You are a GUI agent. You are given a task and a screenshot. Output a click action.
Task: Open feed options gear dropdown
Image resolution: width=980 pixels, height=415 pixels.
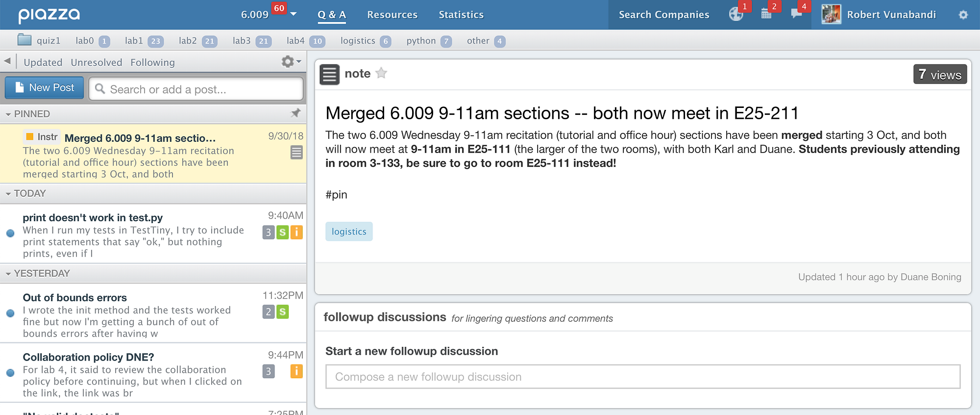291,62
